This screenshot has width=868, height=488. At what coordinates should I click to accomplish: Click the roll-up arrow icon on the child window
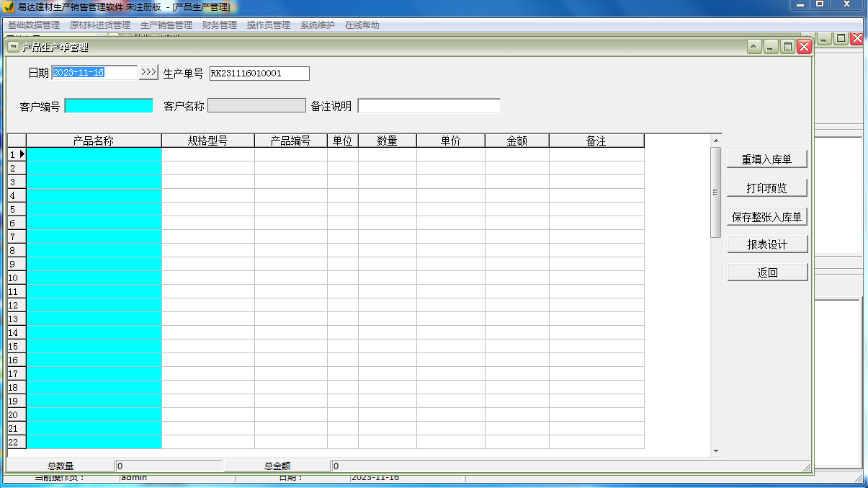(753, 45)
